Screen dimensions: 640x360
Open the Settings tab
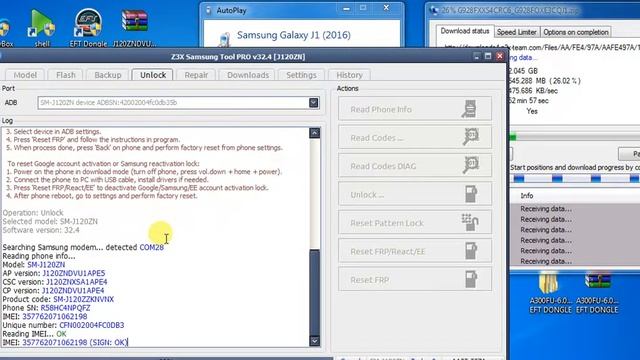tap(301, 75)
